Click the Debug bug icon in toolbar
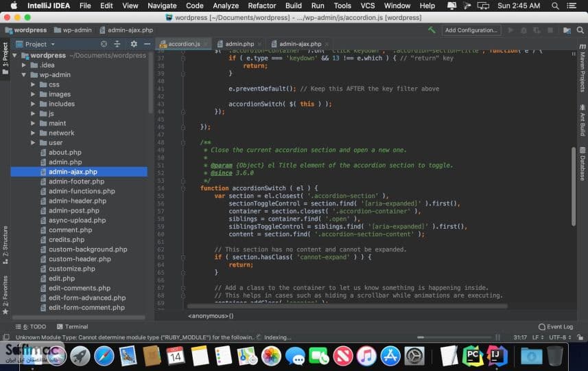This screenshot has height=371, width=588. (x=524, y=30)
